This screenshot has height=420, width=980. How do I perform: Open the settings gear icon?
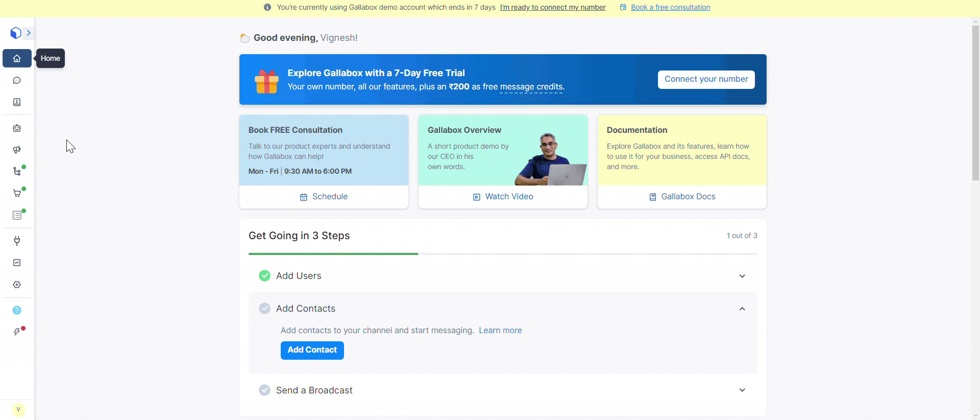point(17,285)
